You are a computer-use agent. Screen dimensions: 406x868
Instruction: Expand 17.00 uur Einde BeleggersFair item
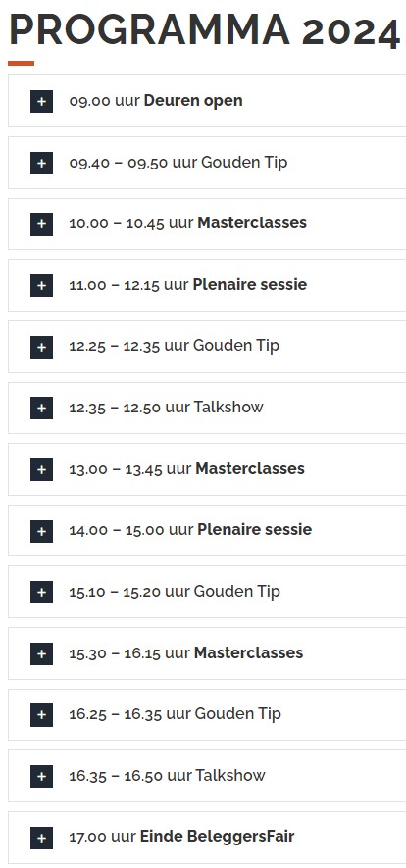[x=207, y=838]
